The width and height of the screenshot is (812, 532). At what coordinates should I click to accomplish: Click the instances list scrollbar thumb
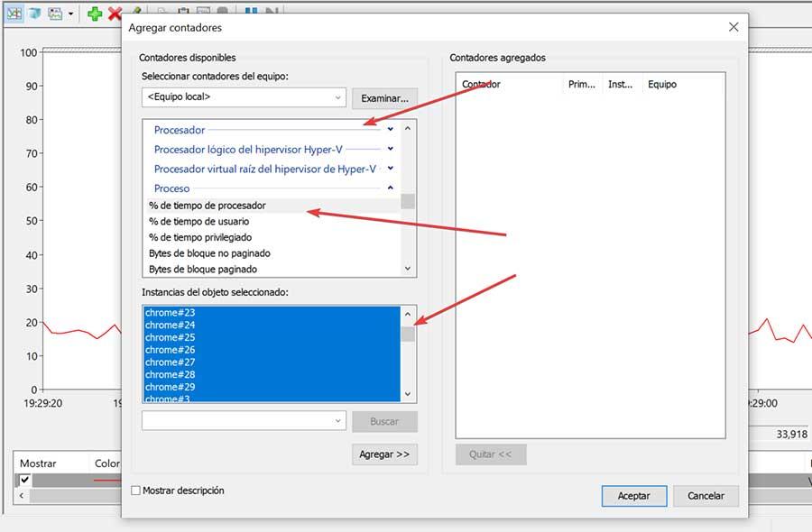click(x=408, y=335)
